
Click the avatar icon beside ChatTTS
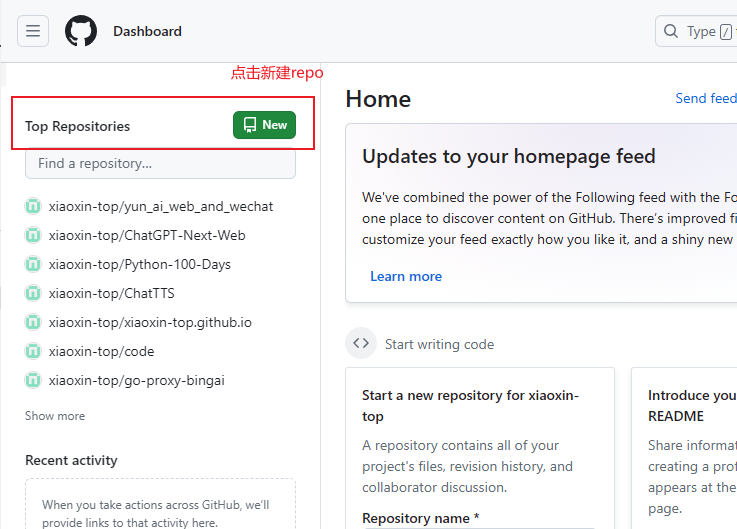pos(33,294)
